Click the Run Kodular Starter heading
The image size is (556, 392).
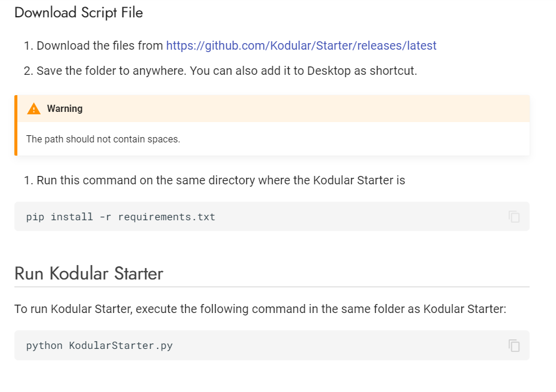89,273
